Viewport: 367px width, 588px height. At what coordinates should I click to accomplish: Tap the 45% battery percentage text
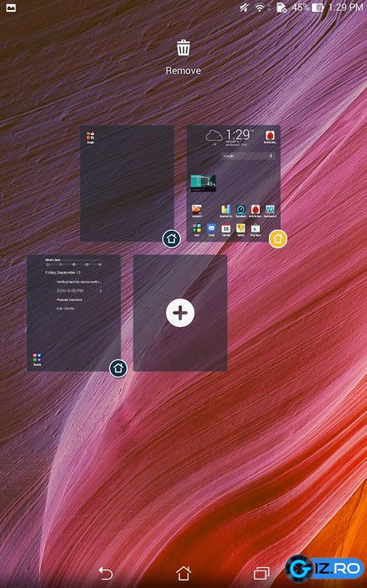point(301,8)
